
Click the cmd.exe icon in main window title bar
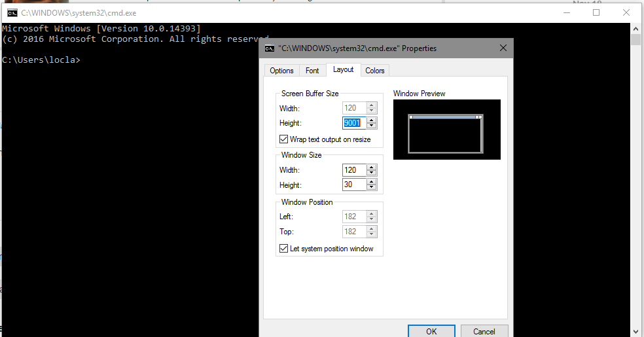tap(12, 12)
